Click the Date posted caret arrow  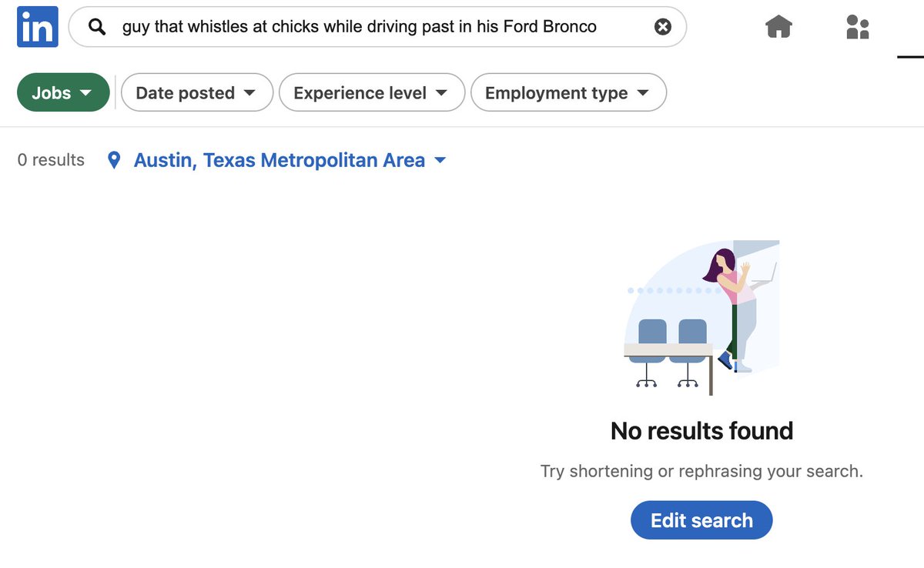(x=249, y=93)
